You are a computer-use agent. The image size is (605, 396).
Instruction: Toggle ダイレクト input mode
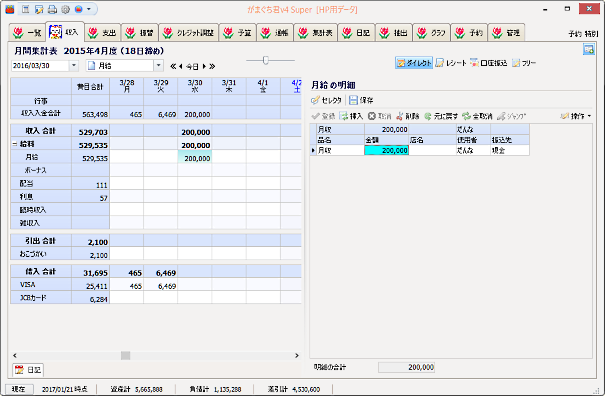coord(414,63)
